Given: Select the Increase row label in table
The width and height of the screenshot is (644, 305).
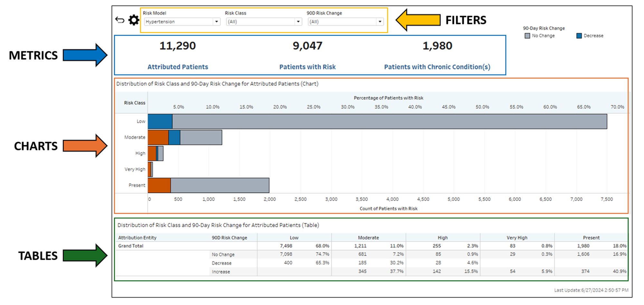Looking at the screenshot, I should tap(221, 272).
